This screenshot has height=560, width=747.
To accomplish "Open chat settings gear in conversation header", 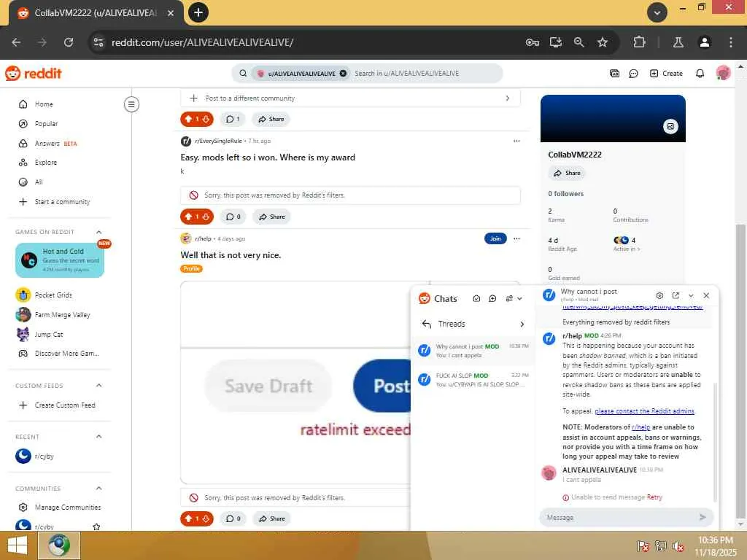I will [659, 295].
